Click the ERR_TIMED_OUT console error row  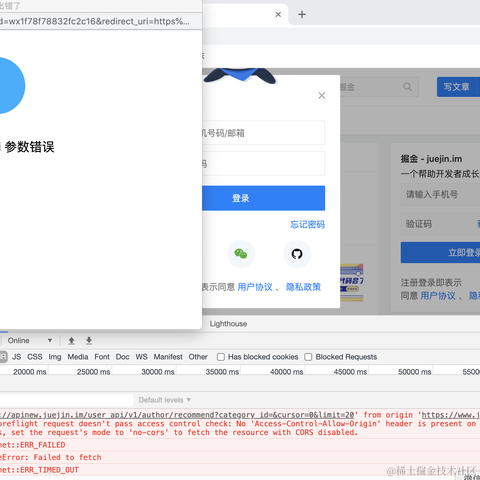pos(240,470)
